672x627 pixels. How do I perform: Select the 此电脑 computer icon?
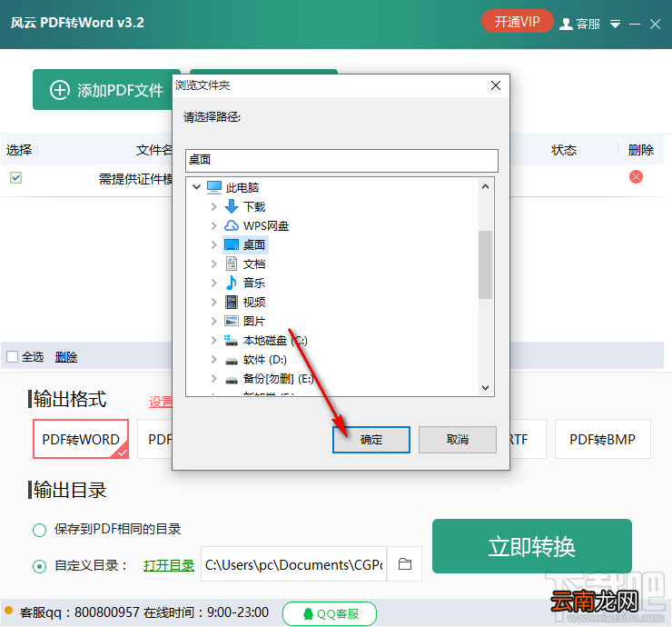click(213, 187)
